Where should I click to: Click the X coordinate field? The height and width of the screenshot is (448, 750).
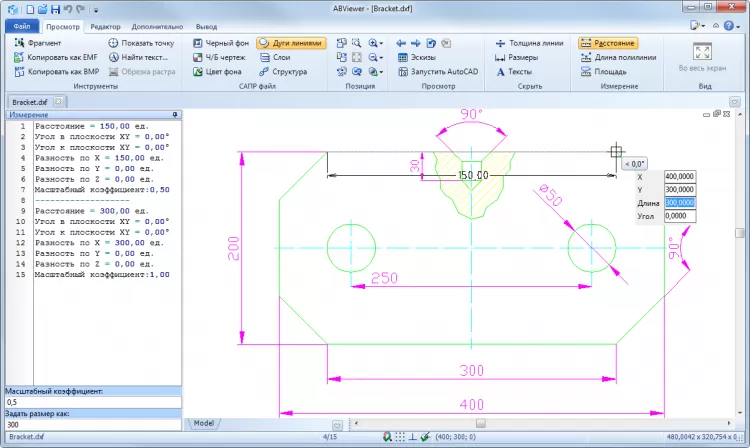pyautogui.click(x=680, y=176)
